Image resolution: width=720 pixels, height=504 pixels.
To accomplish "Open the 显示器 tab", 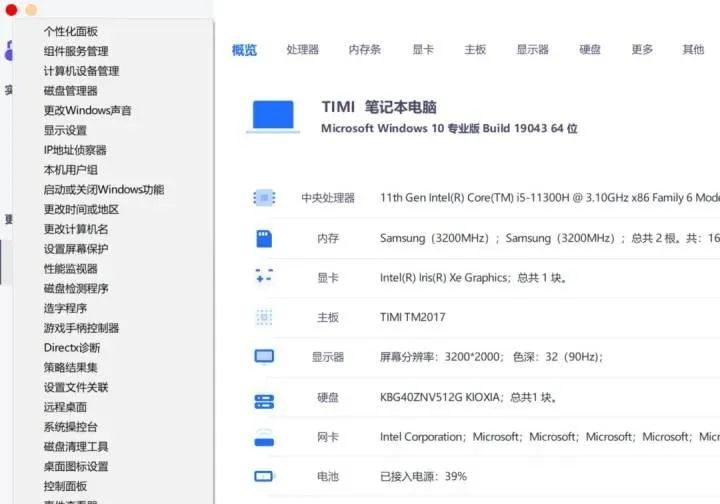I will pos(533,49).
